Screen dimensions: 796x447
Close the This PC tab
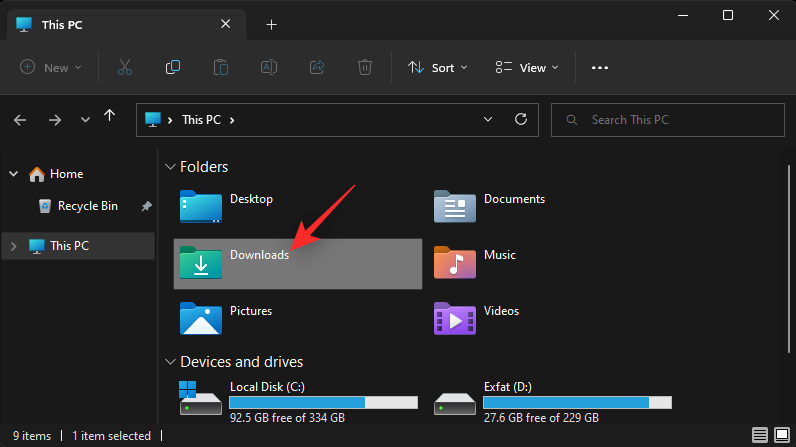tap(225, 24)
